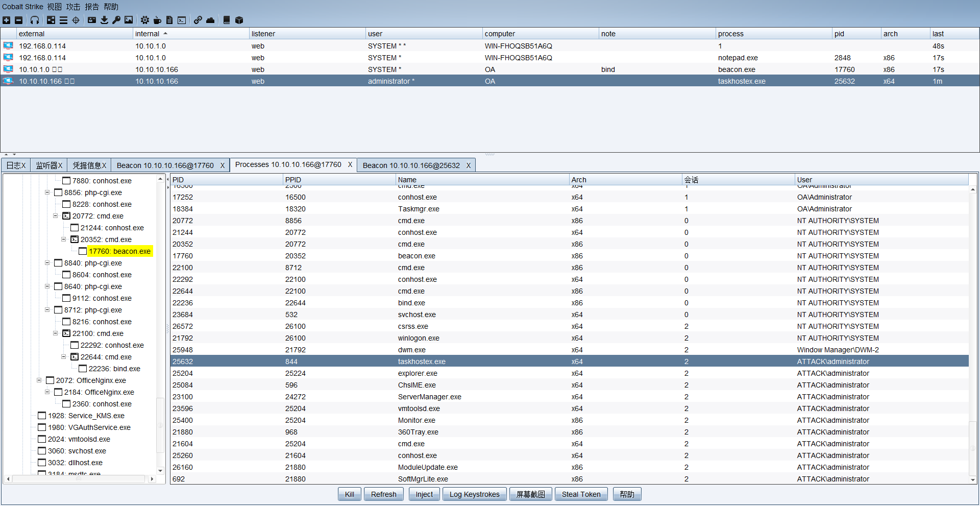Open scripted web delivery terminal icon
This screenshot has width=980, height=506.
click(x=182, y=20)
